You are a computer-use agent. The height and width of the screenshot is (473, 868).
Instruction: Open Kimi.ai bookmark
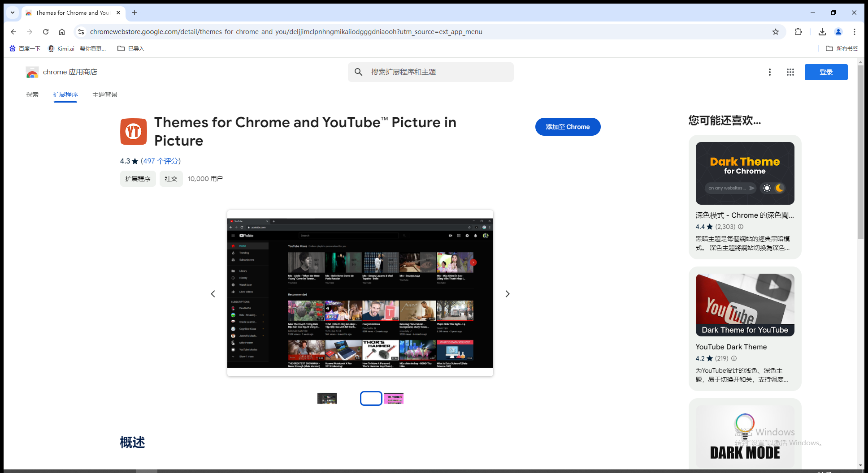(77, 48)
